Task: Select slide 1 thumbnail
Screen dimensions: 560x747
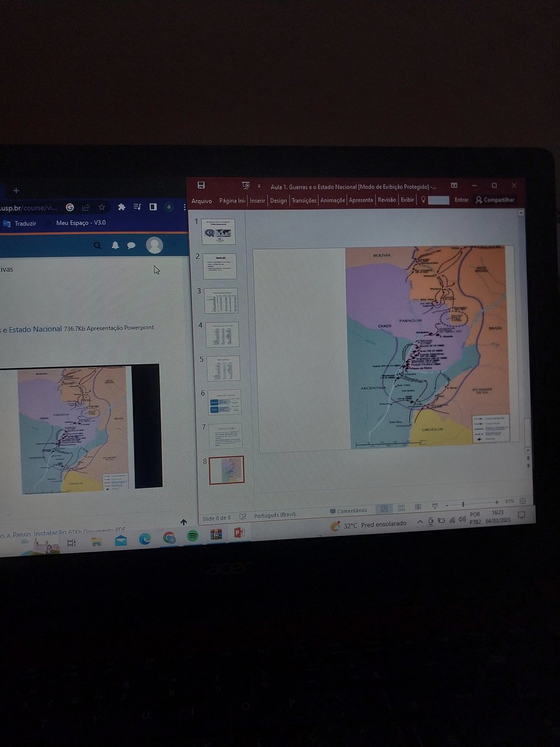Action: 220,232
